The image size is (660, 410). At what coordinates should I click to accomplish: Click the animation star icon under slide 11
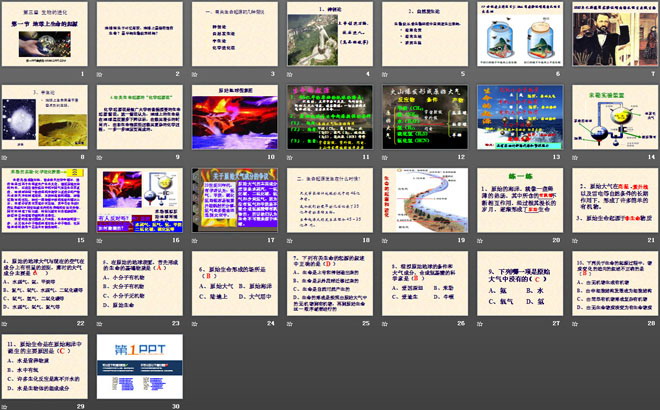click(x=290, y=157)
